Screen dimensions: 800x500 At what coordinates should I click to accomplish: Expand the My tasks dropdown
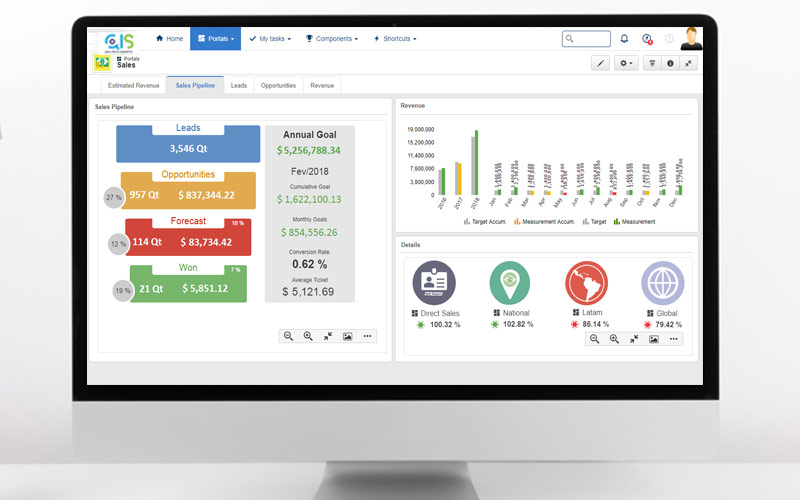[x=270, y=39]
